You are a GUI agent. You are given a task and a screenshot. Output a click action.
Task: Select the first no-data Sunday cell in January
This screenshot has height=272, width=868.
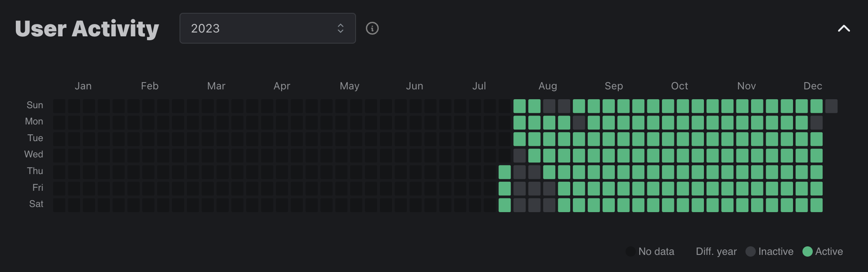click(60, 106)
